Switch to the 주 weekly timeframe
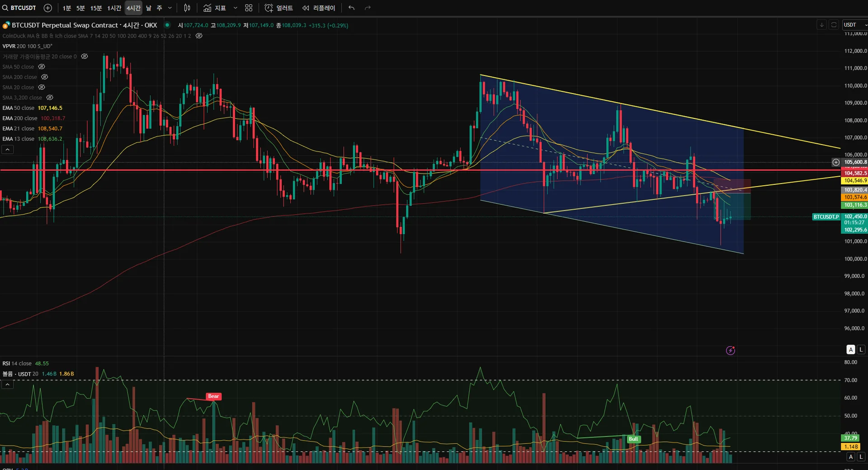 coord(159,8)
